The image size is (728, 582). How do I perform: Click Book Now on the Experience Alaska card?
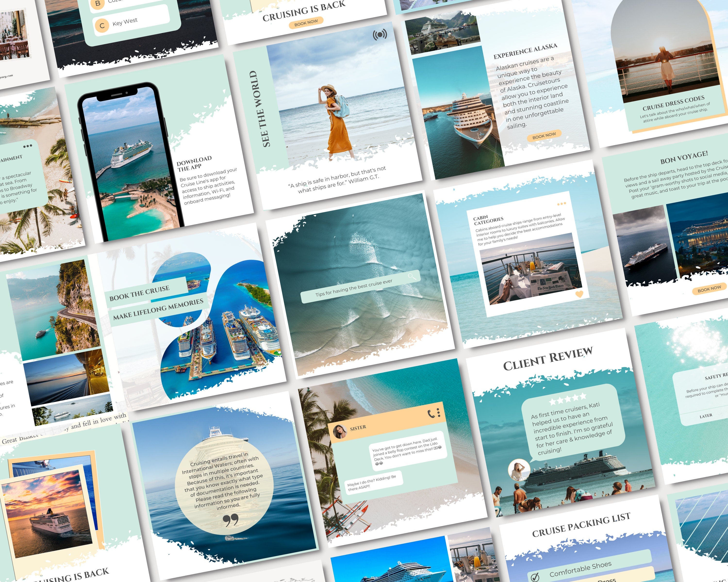pos(544,136)
